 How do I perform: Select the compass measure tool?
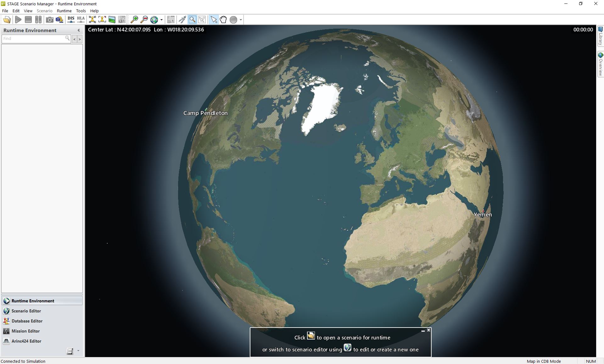click(x=182, y=20)
